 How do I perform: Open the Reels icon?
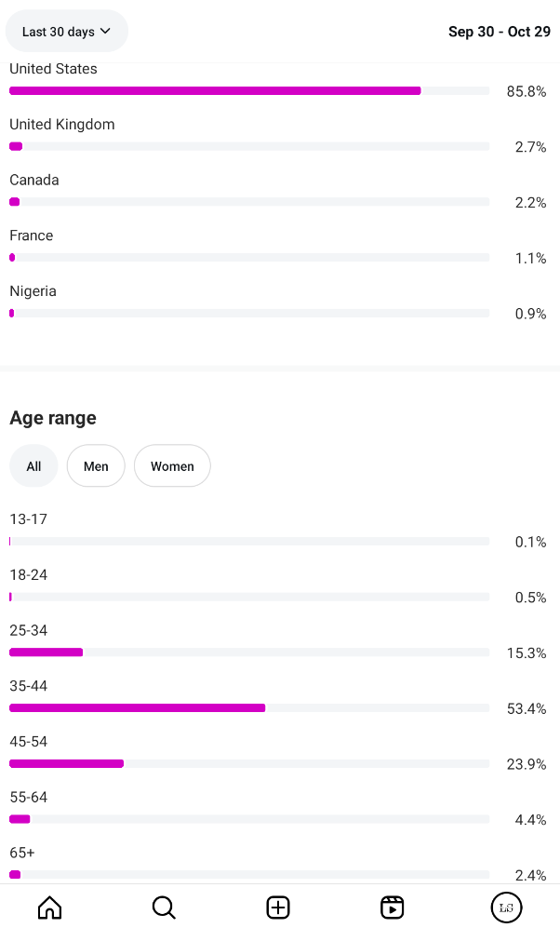pyautogui.click(x=393, y=908)
